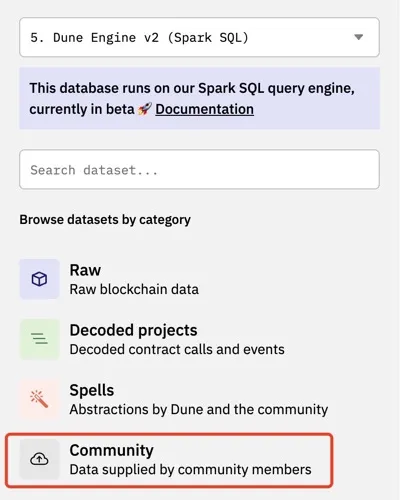Click the "Browse datasets by category" heading

pos(105,220)
